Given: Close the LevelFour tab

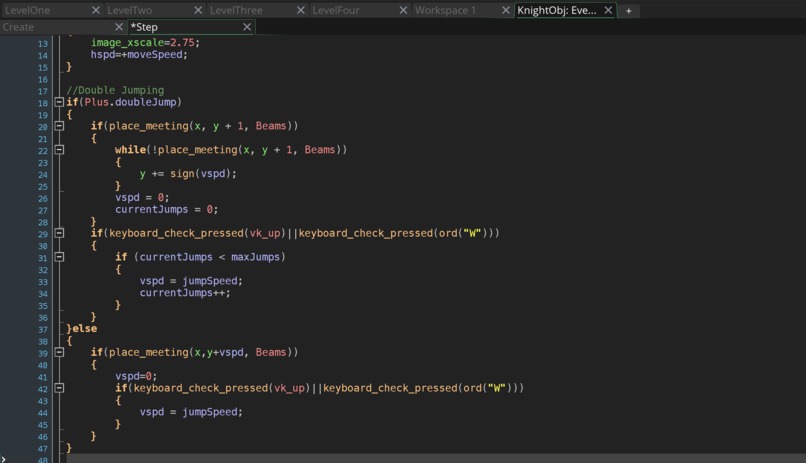Looking at the screenshot, I should pyautogui.click(x=404, y=10).
